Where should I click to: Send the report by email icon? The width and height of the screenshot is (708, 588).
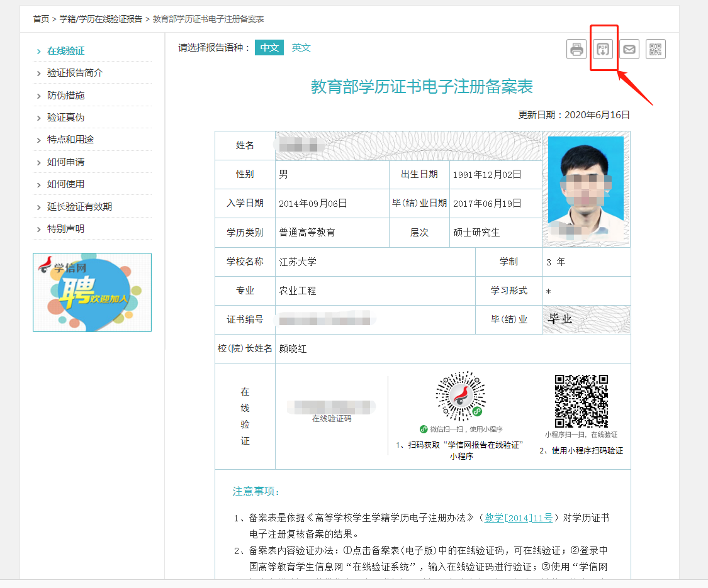coord(629,49)
